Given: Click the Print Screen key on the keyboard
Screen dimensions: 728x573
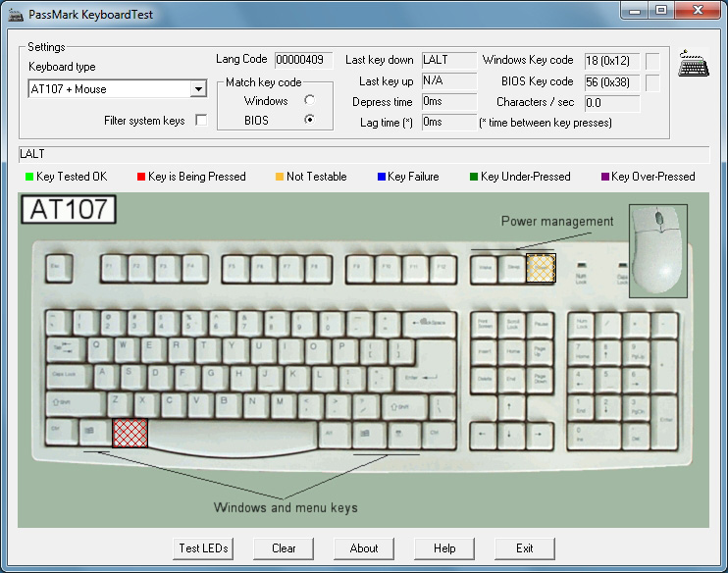Looking at the screenshot, I should [484, 325].
